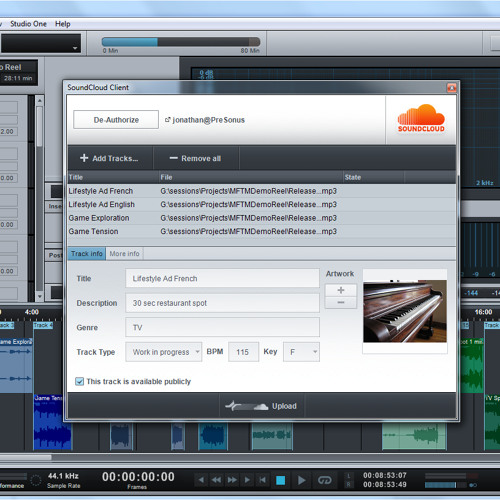Open the Studio One menu

[x=28, y=24]
